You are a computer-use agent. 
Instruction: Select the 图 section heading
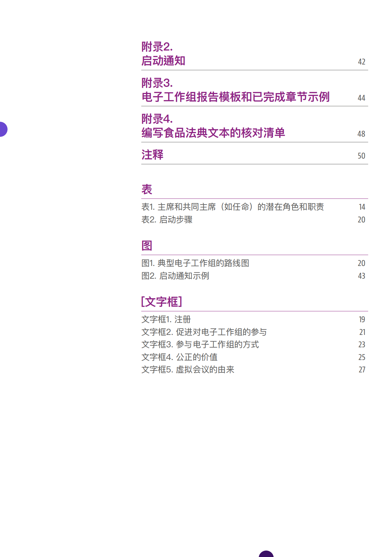pyautogui.click(x=147, y=246)
